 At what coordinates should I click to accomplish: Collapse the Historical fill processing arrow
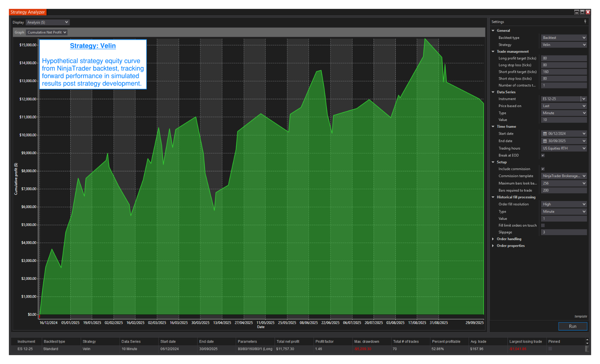493,197
